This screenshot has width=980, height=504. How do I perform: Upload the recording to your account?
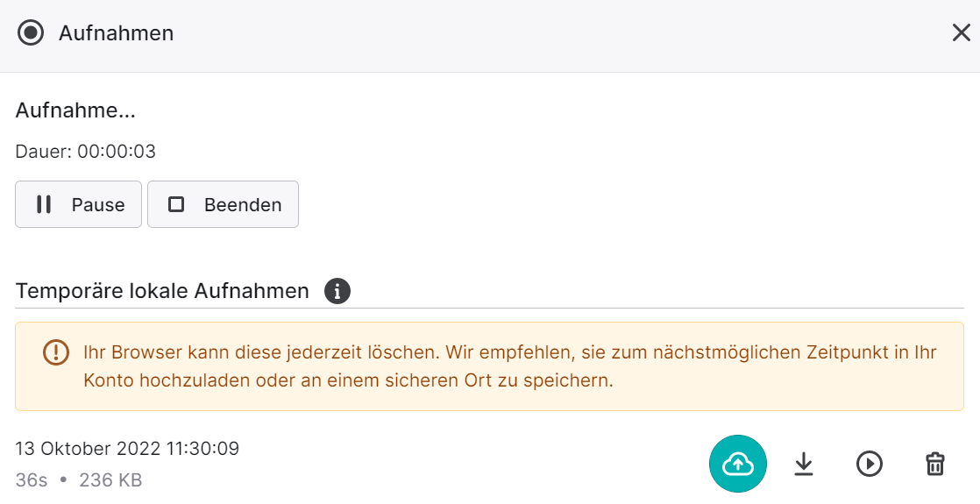737,464
